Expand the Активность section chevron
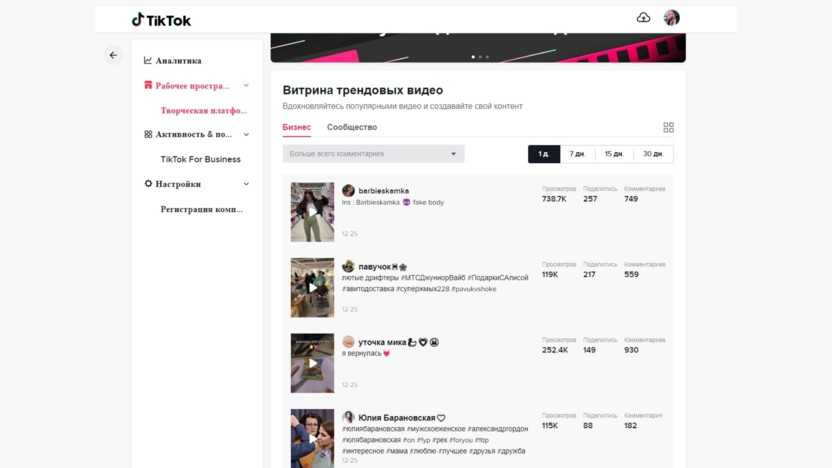 [x=246, y=135]
